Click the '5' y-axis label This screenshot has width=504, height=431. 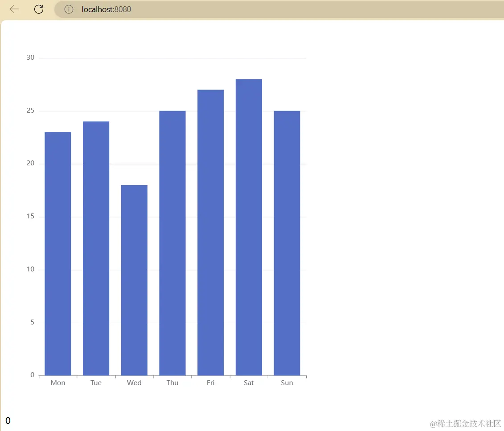tap(33, 322)
